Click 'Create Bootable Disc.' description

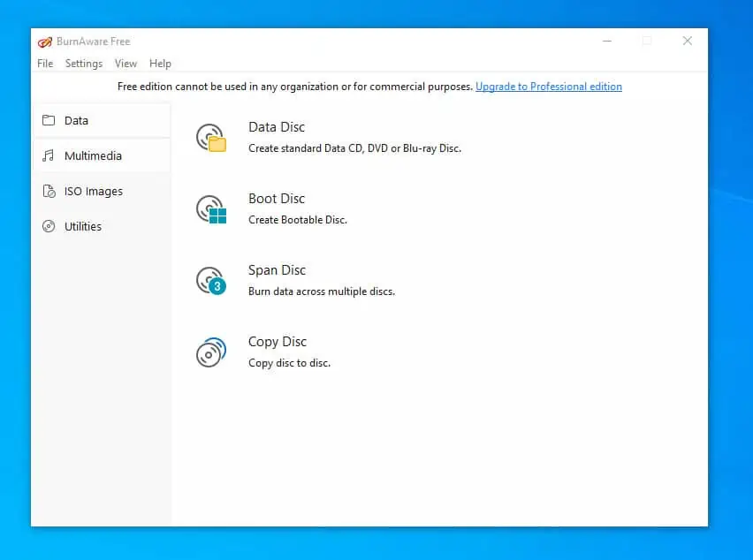[298, 220]
